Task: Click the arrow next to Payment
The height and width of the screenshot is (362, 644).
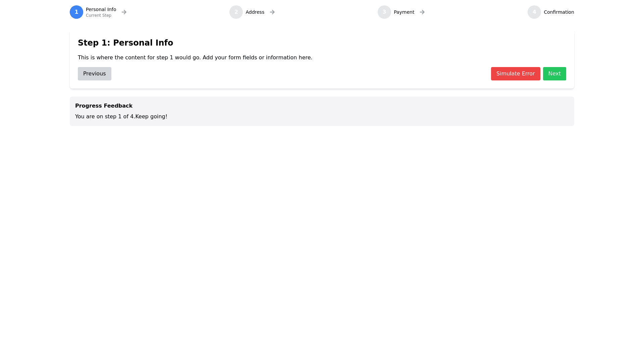Action: click(422, 12)
